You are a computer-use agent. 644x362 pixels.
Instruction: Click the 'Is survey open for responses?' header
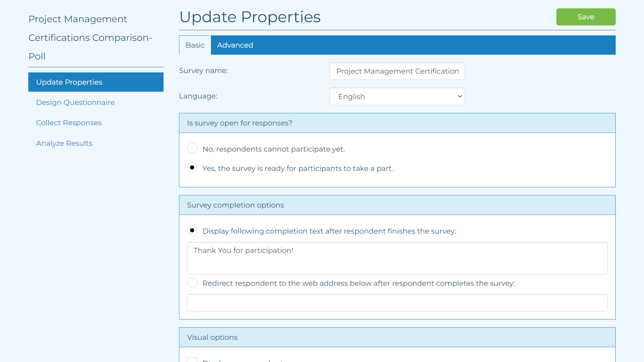pos(239,123)
